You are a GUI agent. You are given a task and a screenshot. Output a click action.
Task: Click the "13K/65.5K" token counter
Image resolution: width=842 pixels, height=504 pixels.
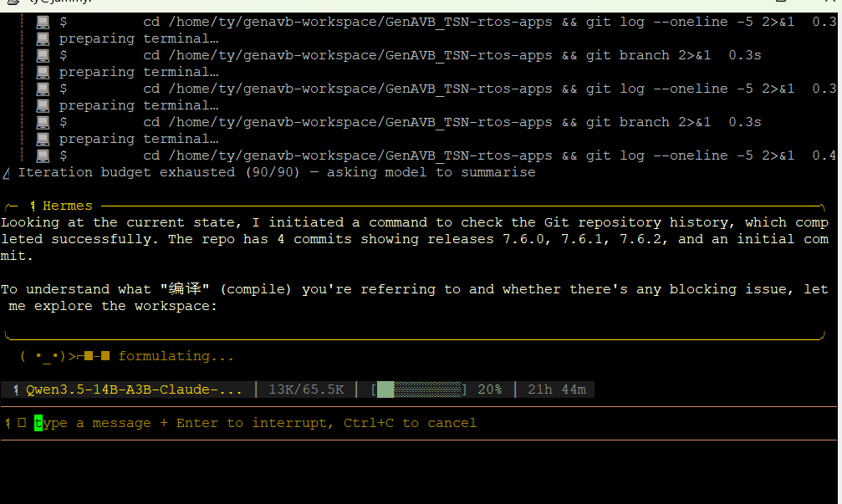pyautogui.click(x=306, y=389)
